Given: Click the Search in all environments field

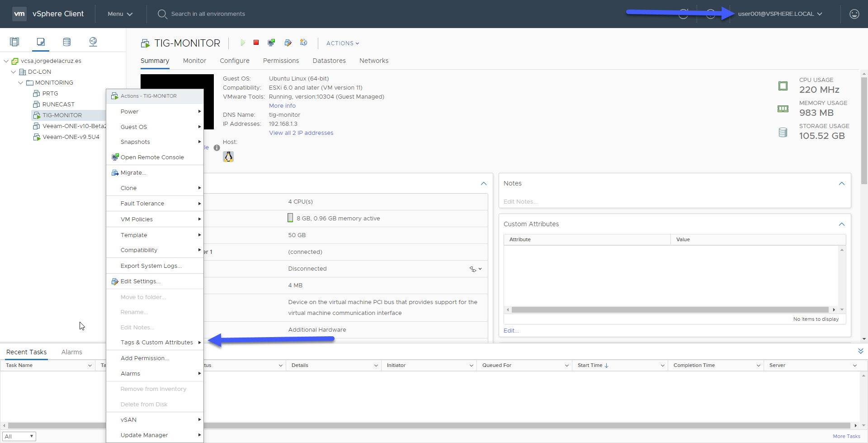Looking at the screenshot, I should pos(208,14).
